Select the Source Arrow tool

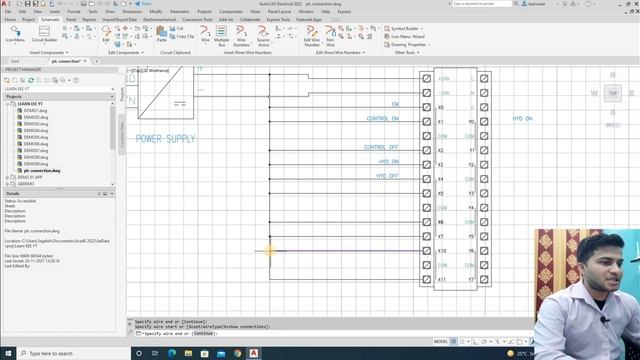263,36
